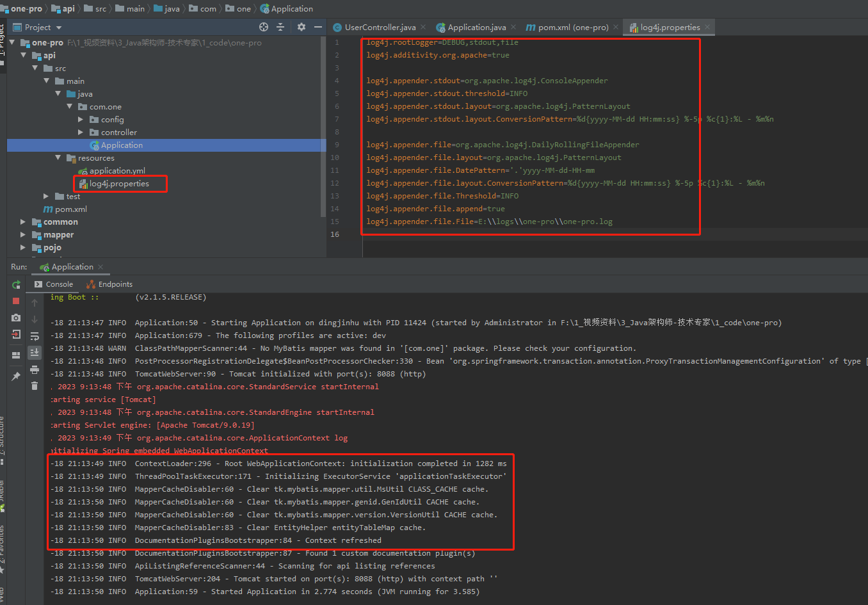
Task: Click the down arrow stack trace icon
Action: [x=35, y=319]
